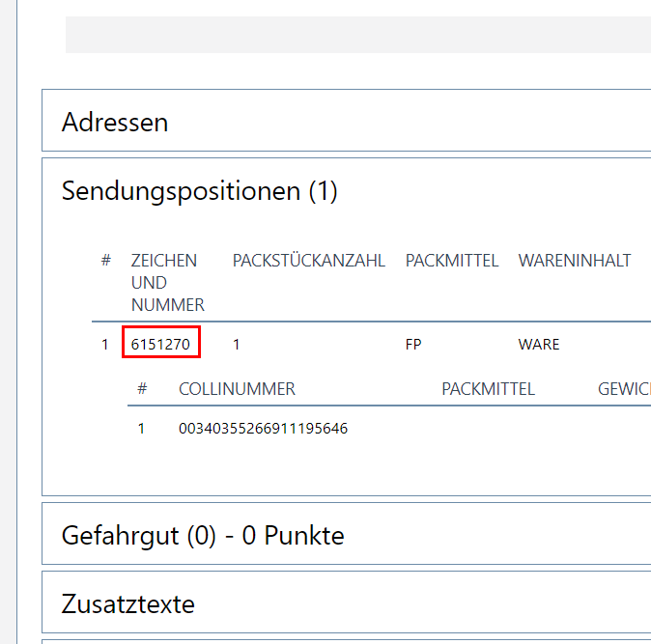The width and height of the screenshot is (651, 644).
Task: Click the FP packaging value
Action: (413, 345)
